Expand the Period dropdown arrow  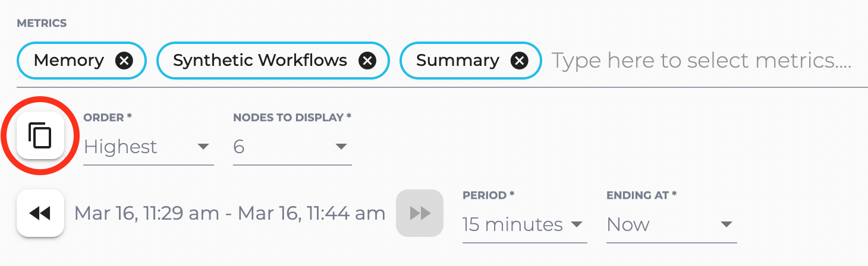[575, 224]
